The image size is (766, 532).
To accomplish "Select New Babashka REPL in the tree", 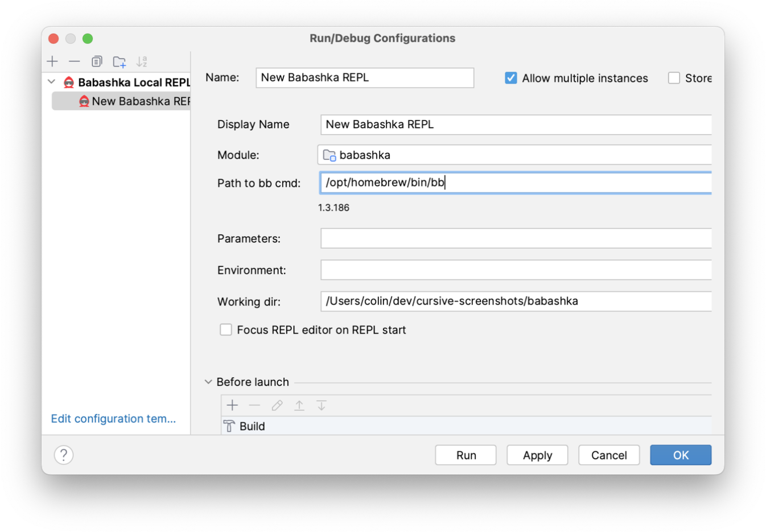I will pos(121,101).
